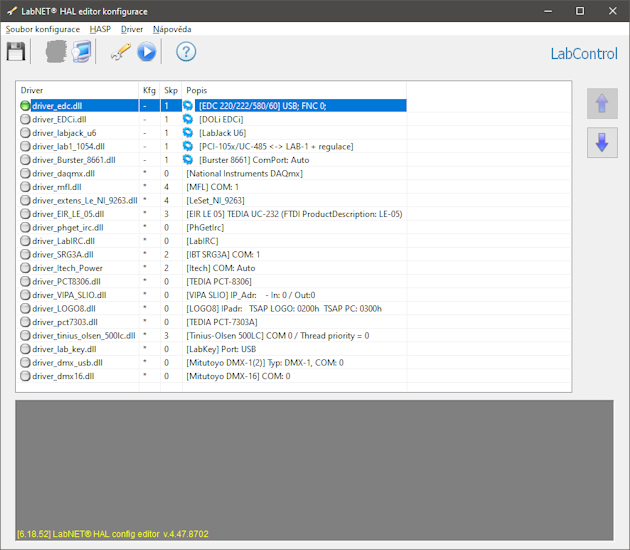This screenshot has width=630, height=550.
Task: Sort by the Driver column header
Action: coord(78,90)
